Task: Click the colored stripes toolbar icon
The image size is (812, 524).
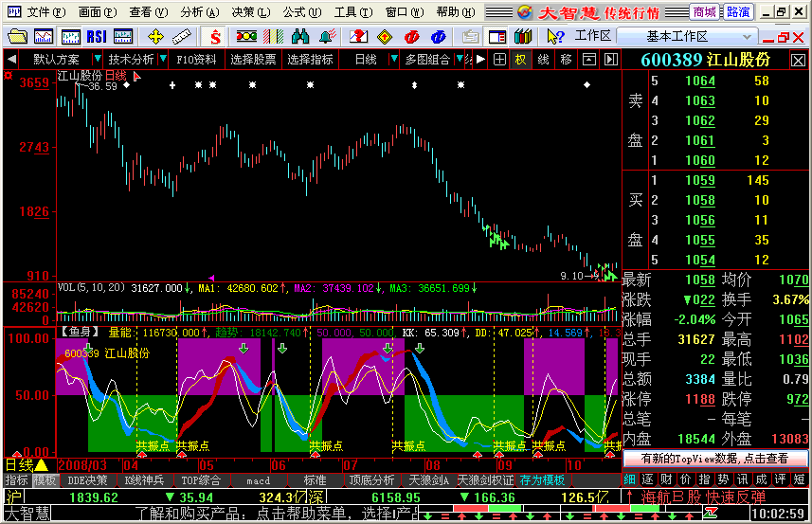Action: [x=273, y=37]
